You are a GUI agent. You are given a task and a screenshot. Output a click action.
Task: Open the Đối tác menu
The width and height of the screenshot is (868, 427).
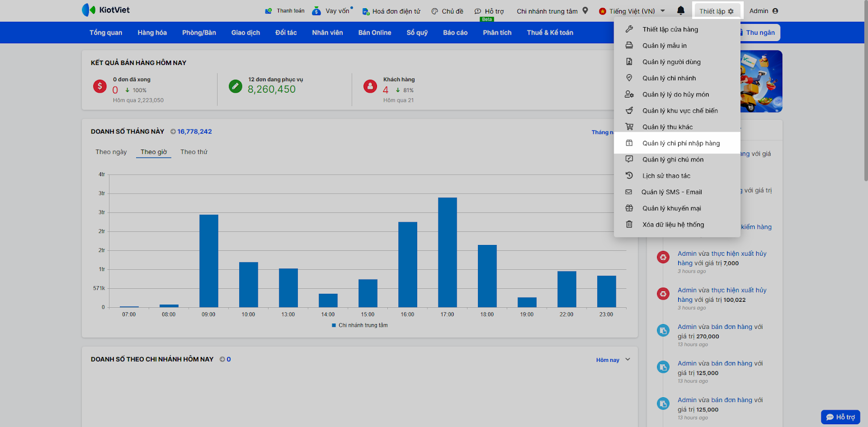[286, 33]
